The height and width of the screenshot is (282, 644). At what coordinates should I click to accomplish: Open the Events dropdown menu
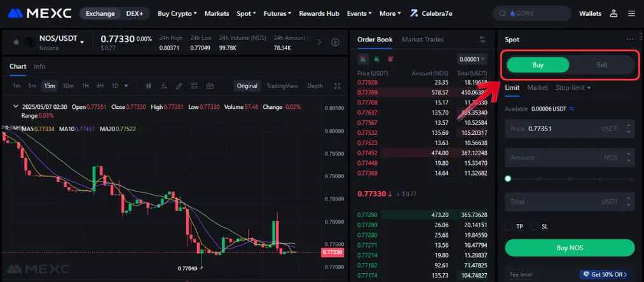[359, 13]
